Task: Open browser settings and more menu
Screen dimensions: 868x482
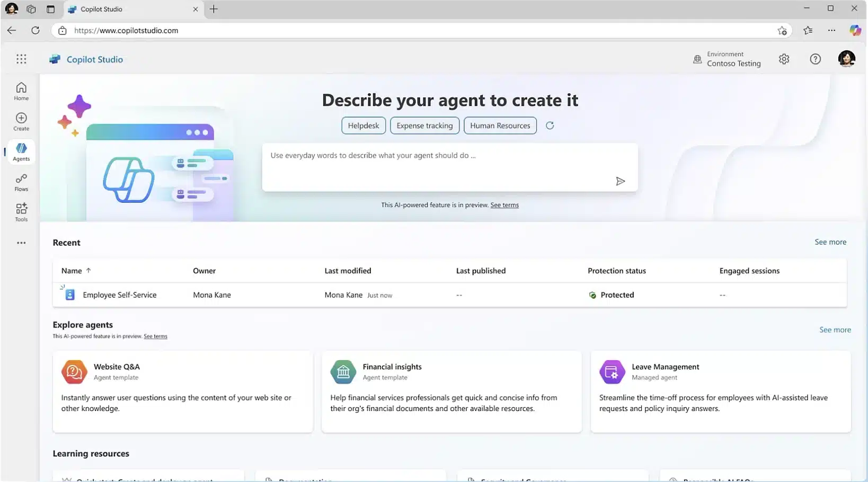Action: [x=831, y=30]
